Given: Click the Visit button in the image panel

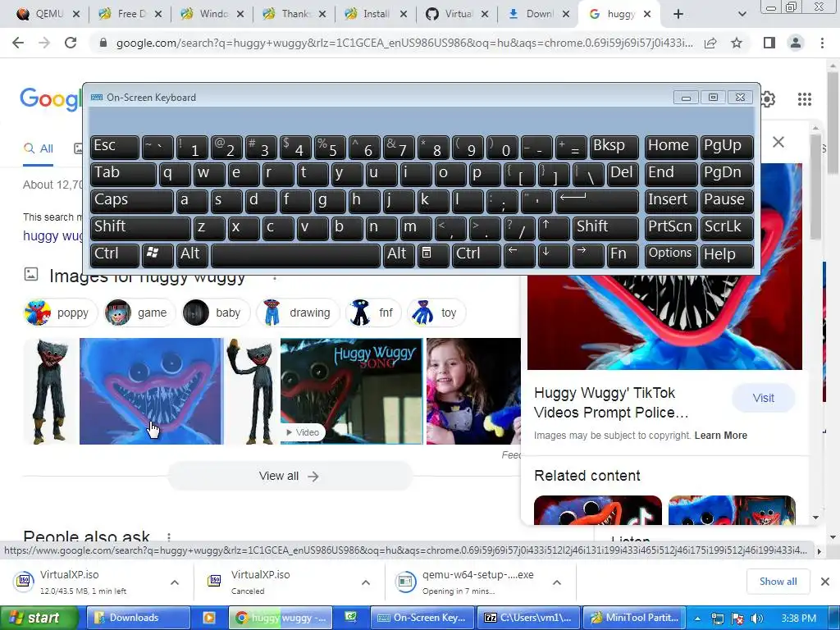Looking at the screenshot, I should coord(764,398).
